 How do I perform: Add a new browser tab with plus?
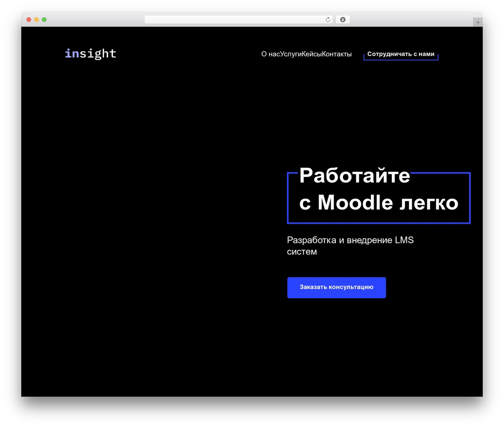pyautogui.click(x=478, y=22)
